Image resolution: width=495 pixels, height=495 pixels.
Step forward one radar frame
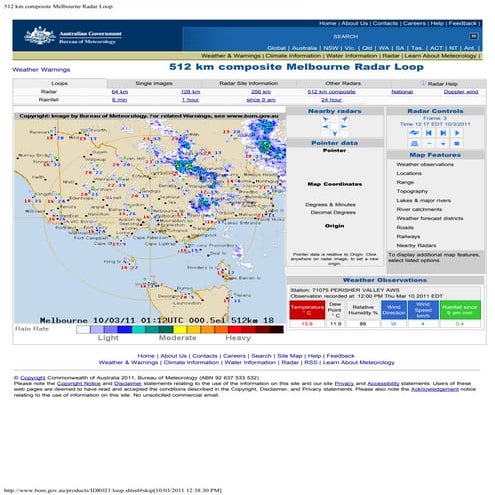coord(443,133)
